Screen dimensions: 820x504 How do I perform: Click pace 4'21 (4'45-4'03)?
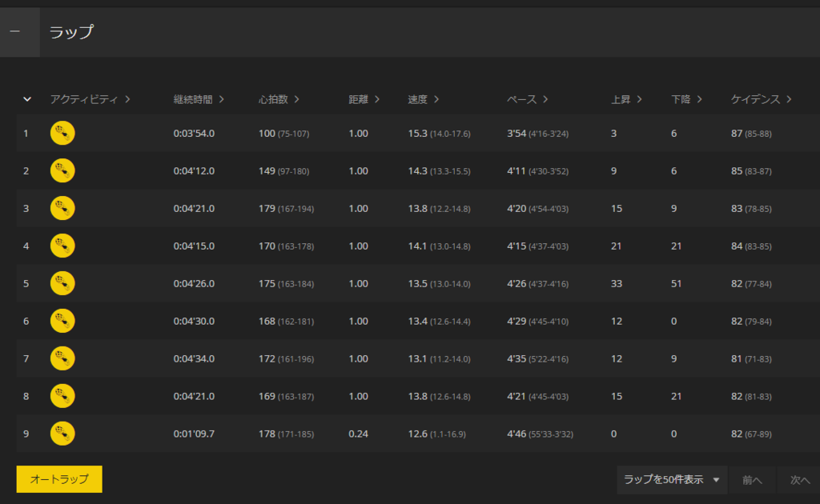point(537,397)
